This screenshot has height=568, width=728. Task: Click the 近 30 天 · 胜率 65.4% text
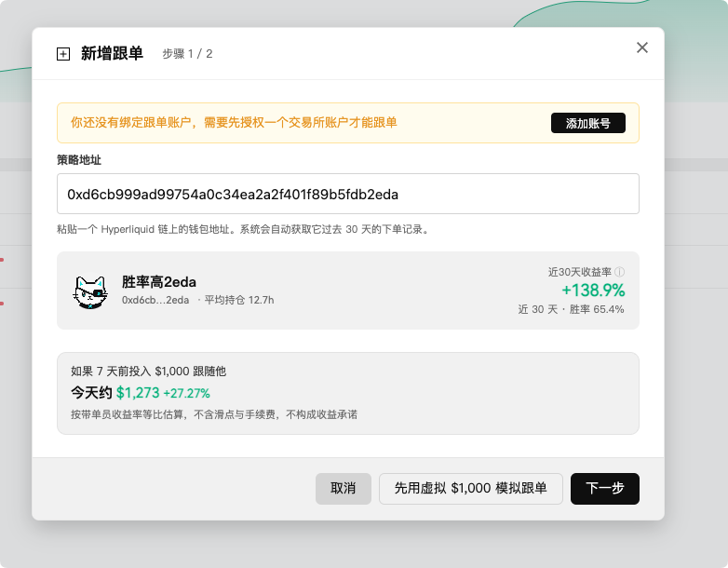click(x=571, y=309)
